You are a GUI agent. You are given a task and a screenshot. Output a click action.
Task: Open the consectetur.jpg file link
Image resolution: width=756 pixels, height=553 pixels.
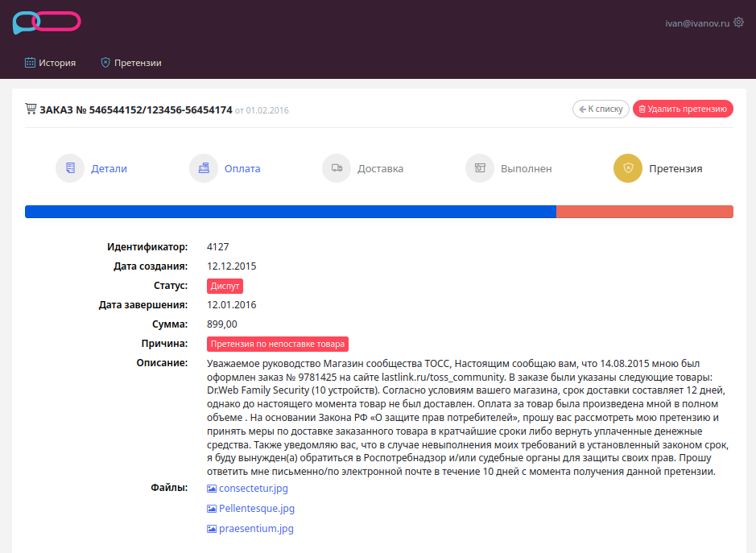click(x=247, y=489)
